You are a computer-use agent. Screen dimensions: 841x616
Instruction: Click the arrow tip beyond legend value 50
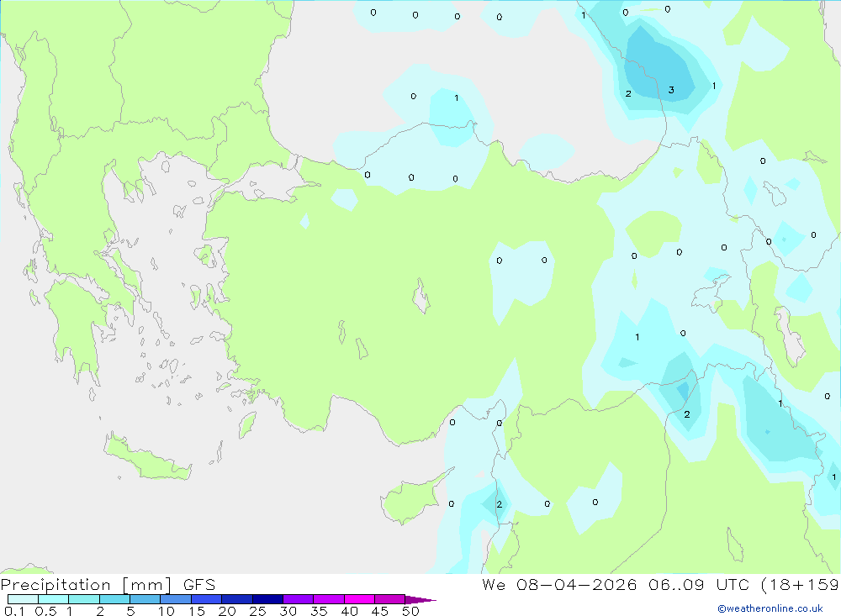421,600
